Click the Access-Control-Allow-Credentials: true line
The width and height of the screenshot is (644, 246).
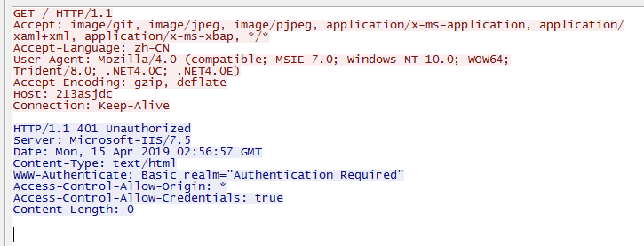click(148, 198)
